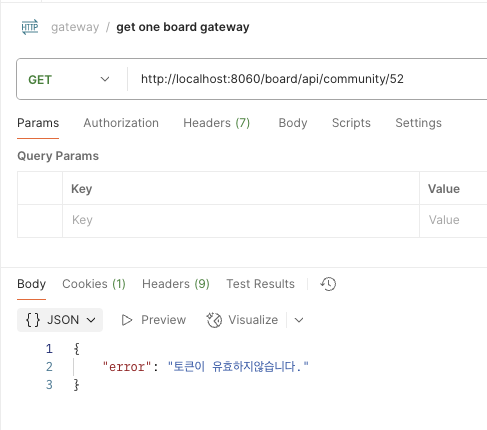Viewport: 487px width, 430px height.
Task: Open the JSON format dropdown
Action: 60,320
